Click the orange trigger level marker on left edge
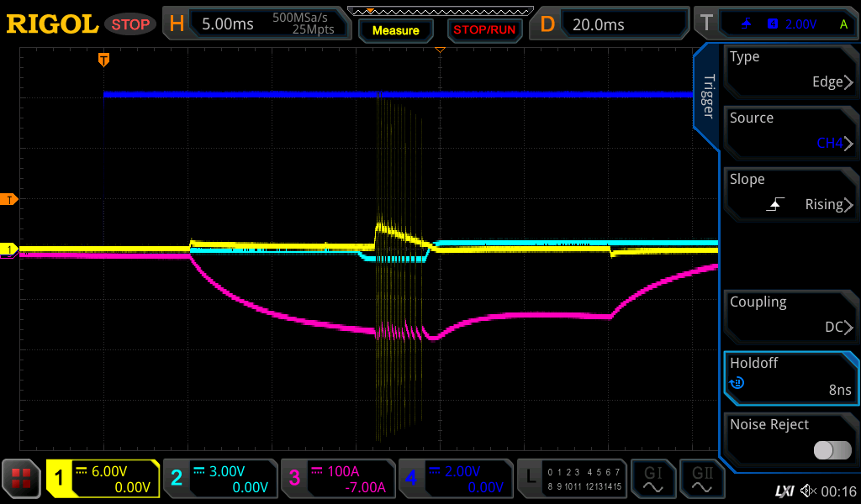The width and height of the screenshot is (861, 504). click(10, 199)
